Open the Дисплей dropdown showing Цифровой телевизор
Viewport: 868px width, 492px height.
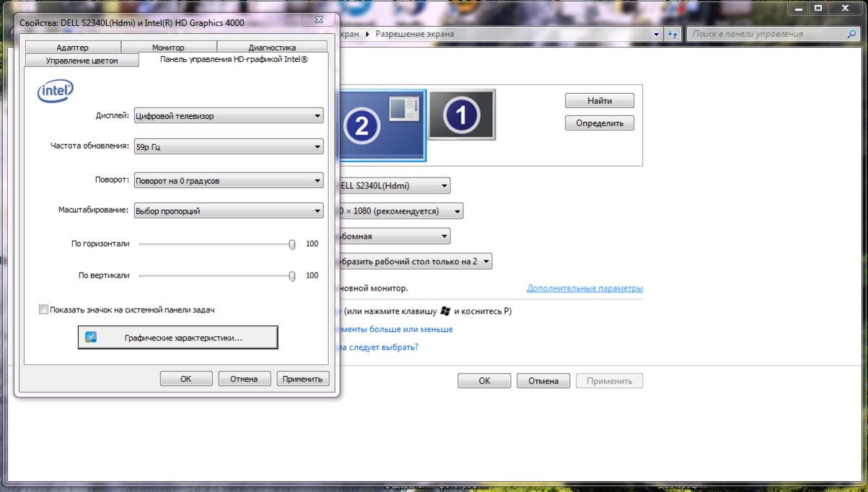(x=229, y=115)
